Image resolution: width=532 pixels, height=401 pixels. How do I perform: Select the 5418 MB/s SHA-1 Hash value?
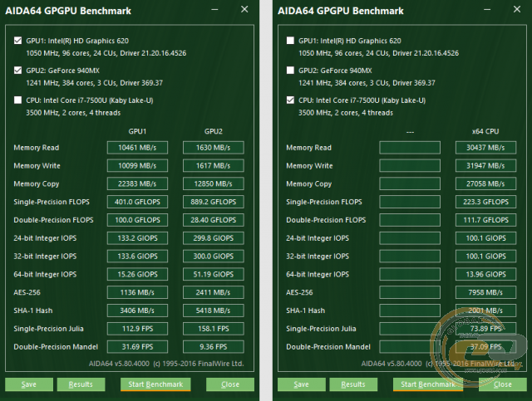click(x=214, y=311)
